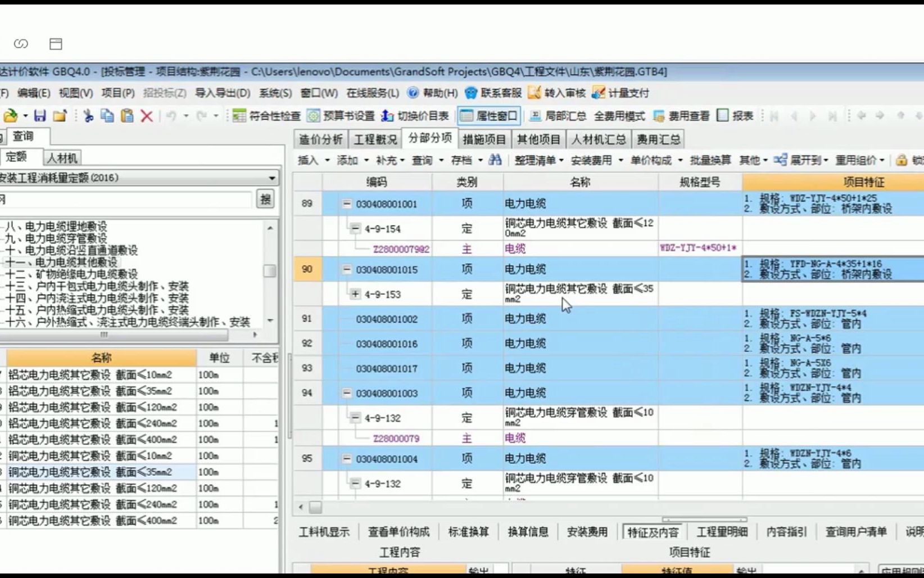Switch to the 措施项目 tab

pos(484,139)
